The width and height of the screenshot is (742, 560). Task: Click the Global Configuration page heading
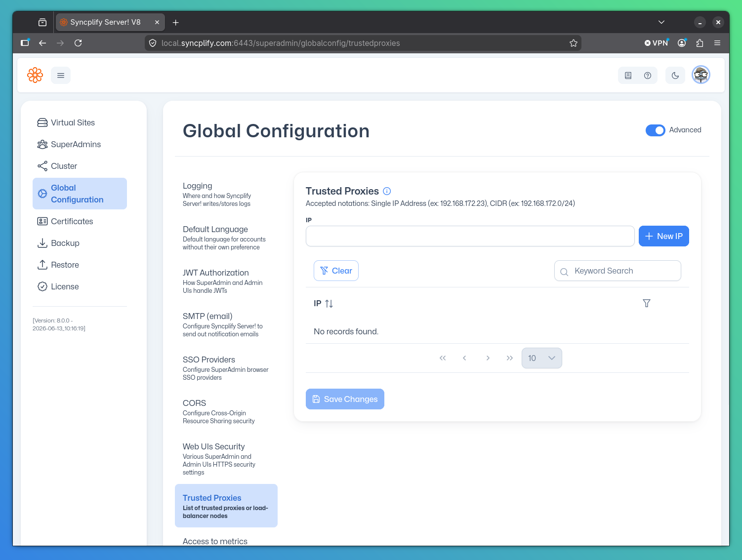coord(276,131)
